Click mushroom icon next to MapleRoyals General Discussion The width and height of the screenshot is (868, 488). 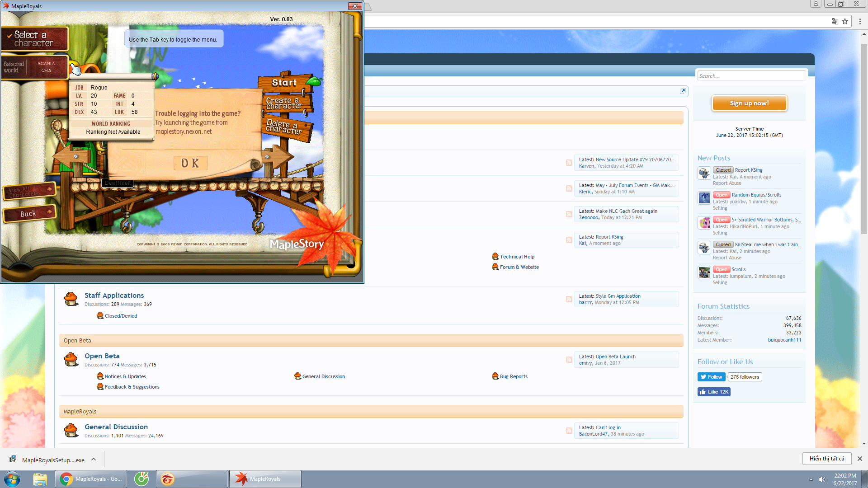click(x=71, y=430)
